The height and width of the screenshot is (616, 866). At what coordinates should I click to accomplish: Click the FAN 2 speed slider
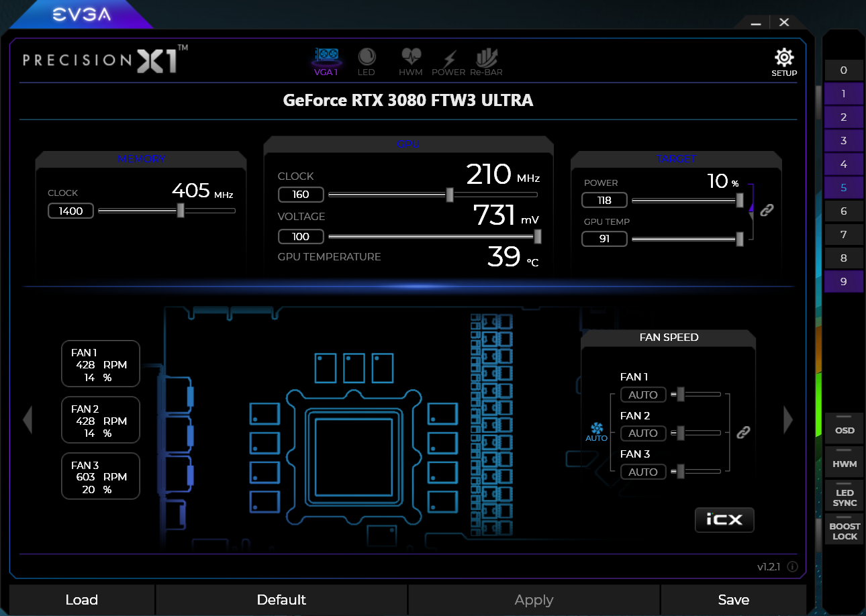[696, 433]
